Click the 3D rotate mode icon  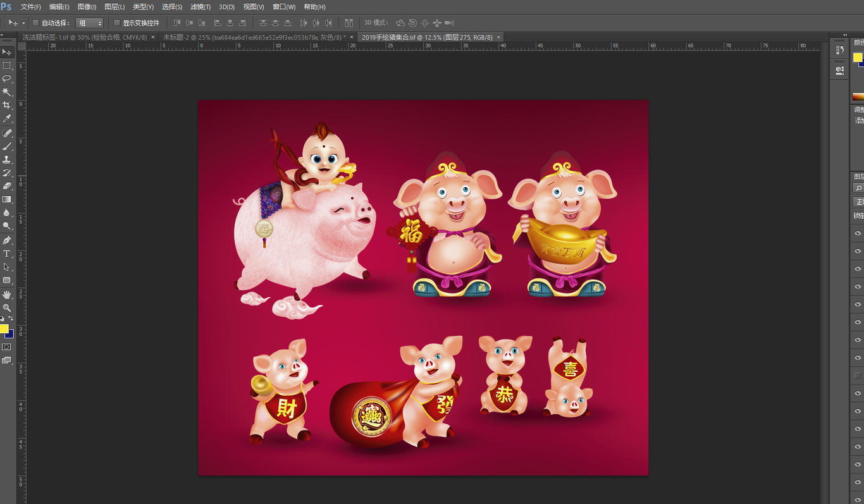coord(400,23)
